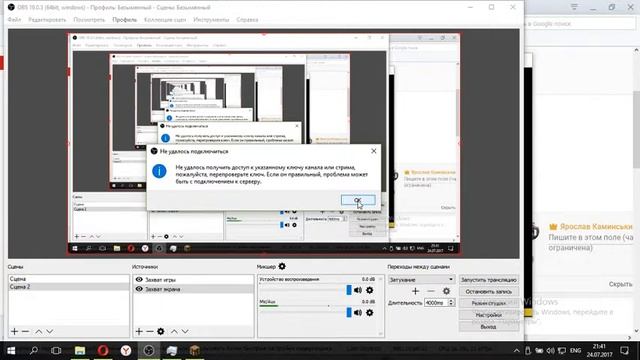The width and height of the screenshot is (640, 360).
Task: Toggle visibility of the Захват экрана source
Action: (139, 289)
